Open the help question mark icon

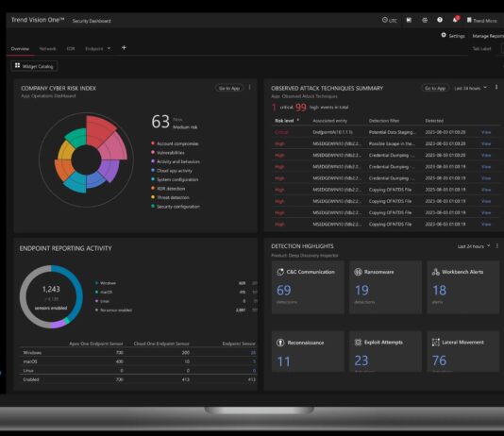pyautogui.click(x=440, y=20)
